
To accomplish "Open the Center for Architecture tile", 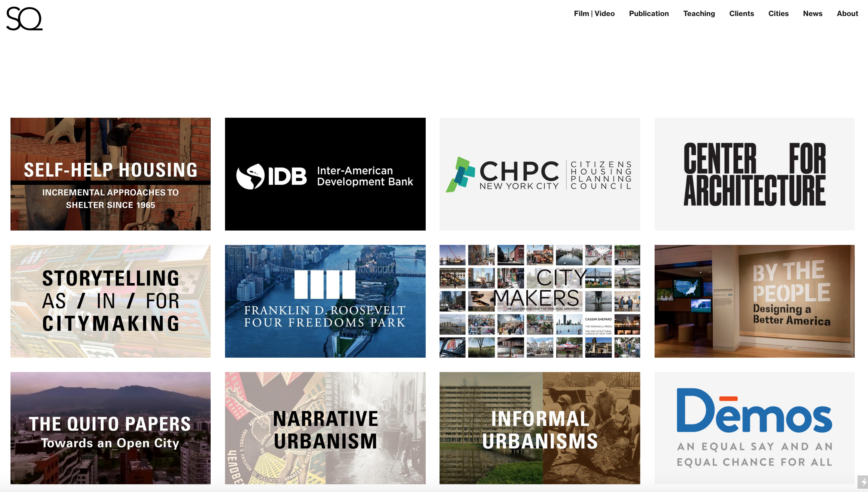I will [754, 174].
